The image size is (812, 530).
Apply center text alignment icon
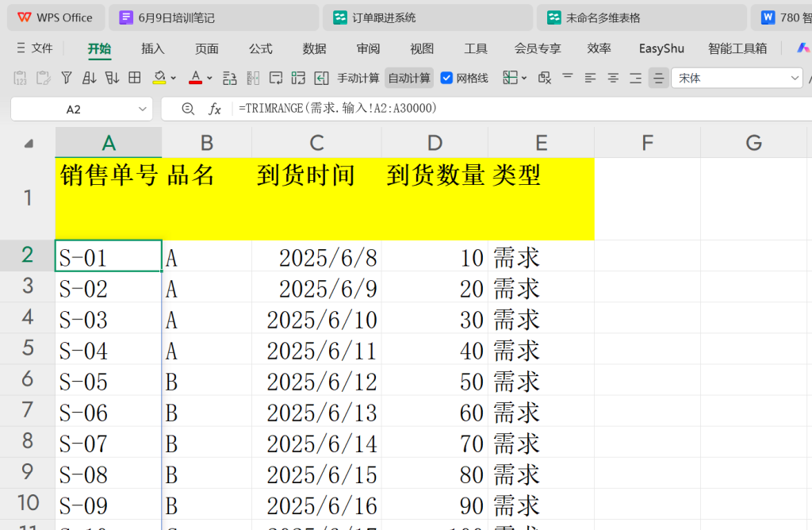(613, 79)
